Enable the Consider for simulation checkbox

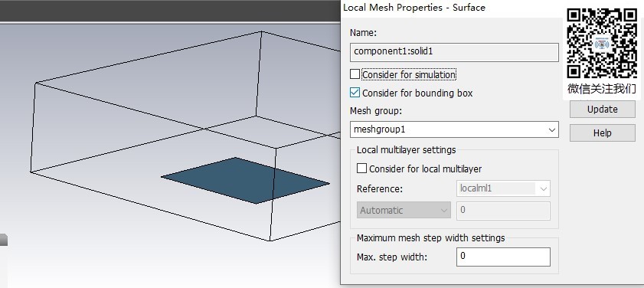355,74
